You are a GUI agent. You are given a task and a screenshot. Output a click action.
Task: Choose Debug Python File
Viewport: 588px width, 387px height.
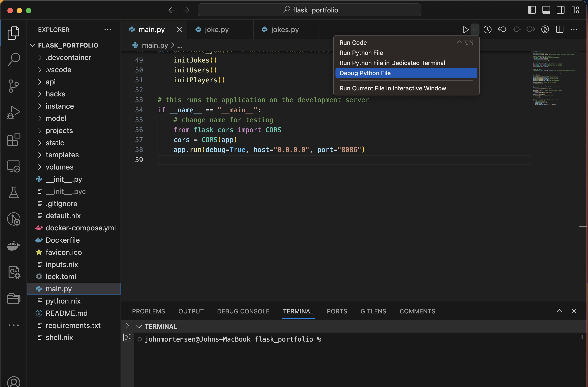[x=406, y=73]
